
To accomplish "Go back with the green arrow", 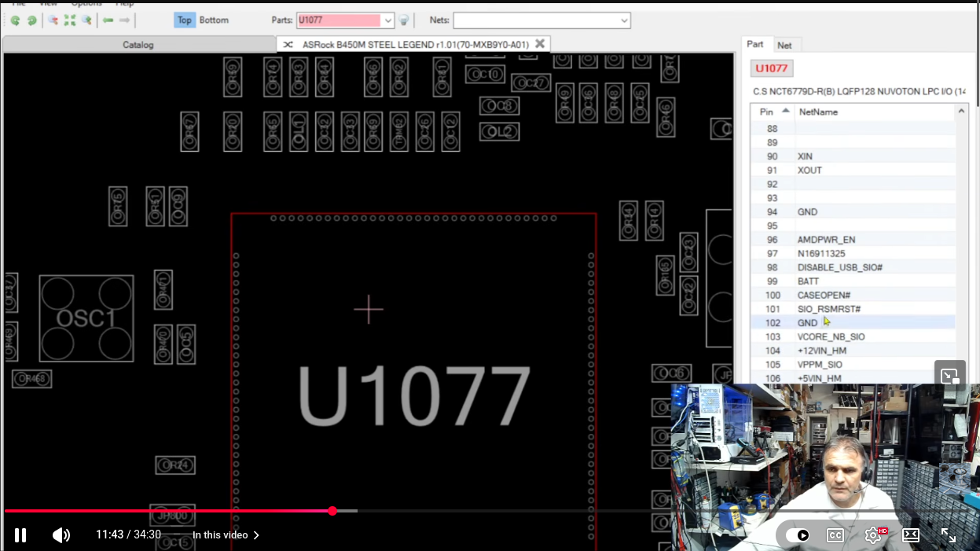I will click(x=108, y=20).
